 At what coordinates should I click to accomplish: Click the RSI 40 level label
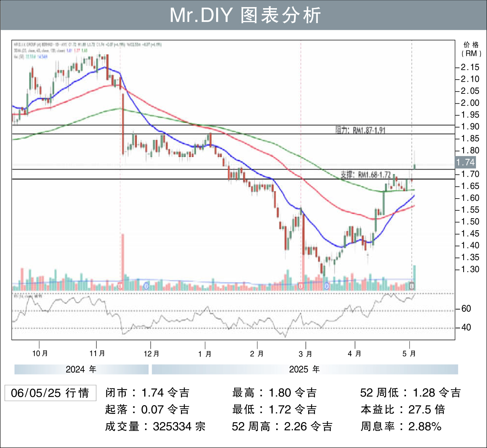466,328
